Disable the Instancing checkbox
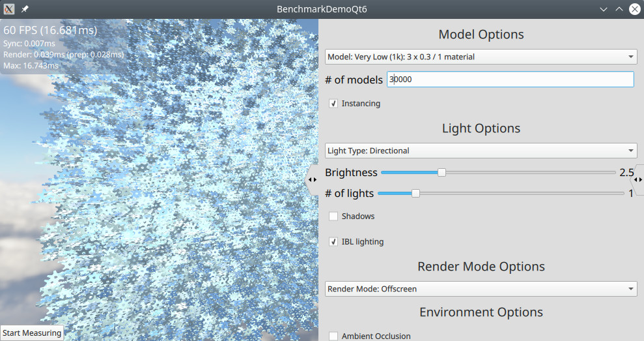This screenshot has height=341, width=644. coord(334,104)
